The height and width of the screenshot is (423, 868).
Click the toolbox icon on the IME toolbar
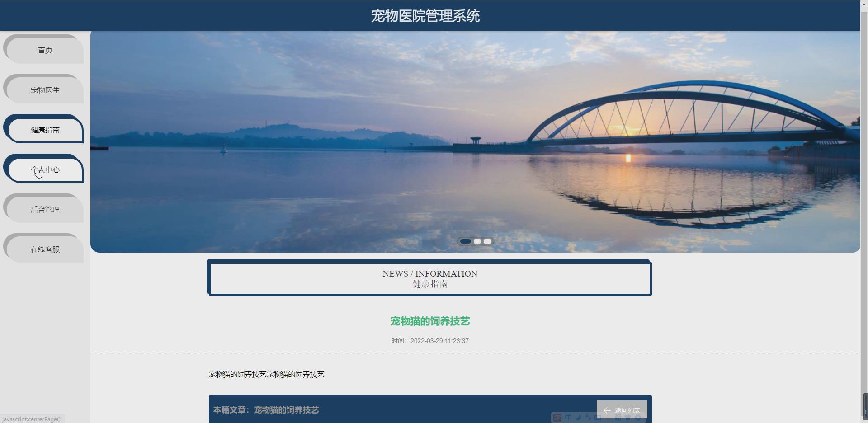628,417
